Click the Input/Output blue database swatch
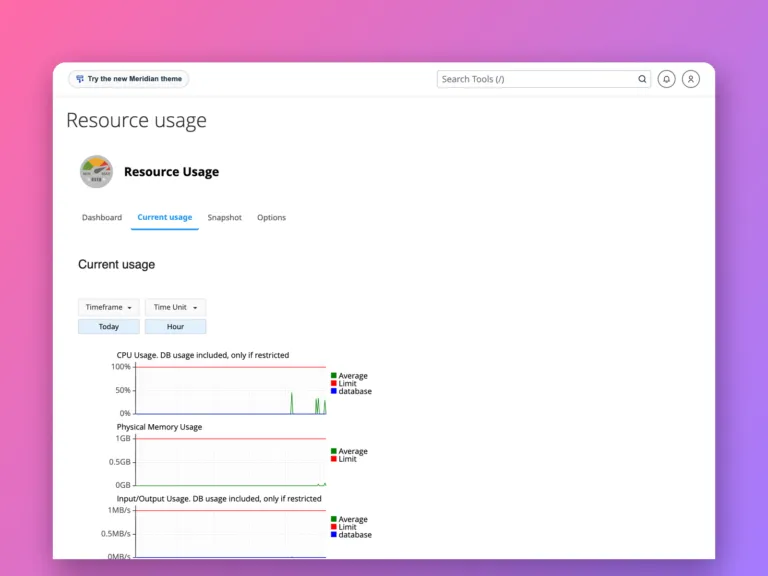Viewport: 768px width, 576px height. click(334, 534)
